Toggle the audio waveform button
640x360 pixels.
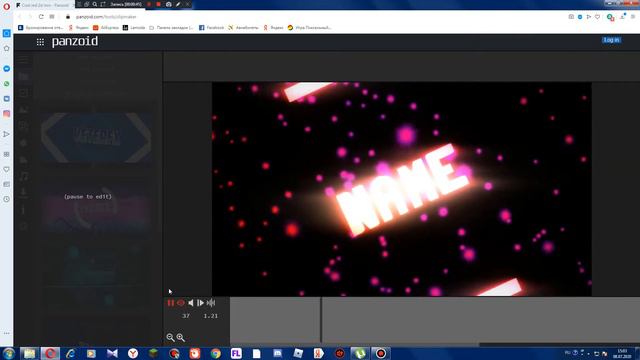[x=211, y=303]
